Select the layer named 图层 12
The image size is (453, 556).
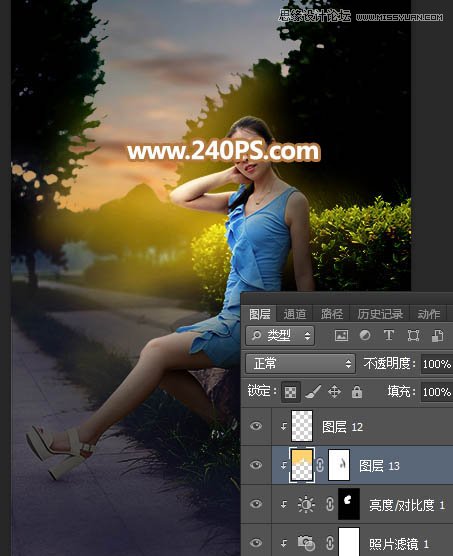tap(342, 427)
